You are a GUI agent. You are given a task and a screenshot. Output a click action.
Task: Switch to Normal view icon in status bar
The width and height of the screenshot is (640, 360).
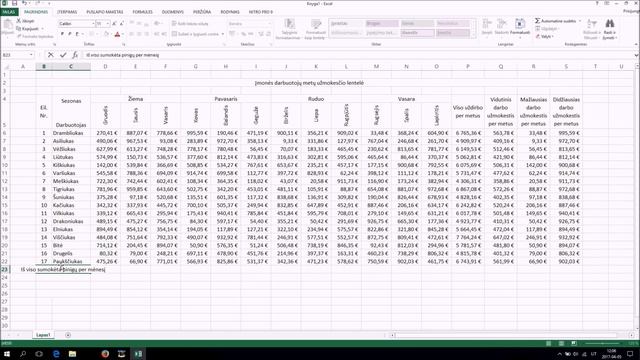point(549,344)
